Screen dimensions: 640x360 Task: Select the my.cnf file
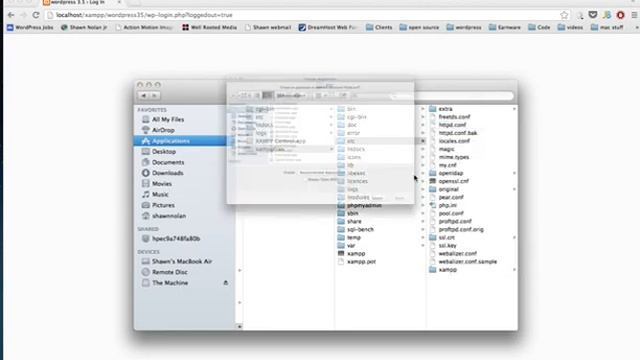(x=447, y=165)
